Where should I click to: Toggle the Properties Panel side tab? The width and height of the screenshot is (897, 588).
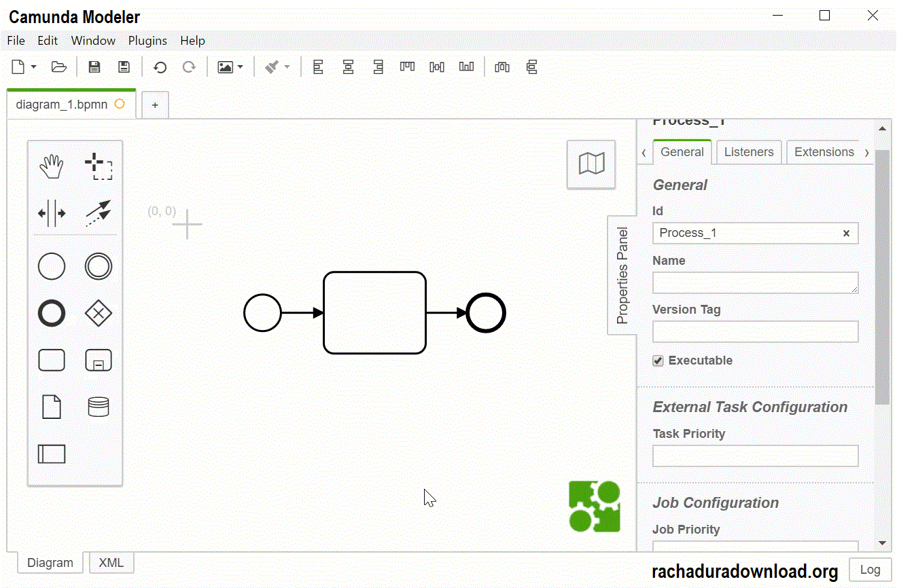coord(622,275)
